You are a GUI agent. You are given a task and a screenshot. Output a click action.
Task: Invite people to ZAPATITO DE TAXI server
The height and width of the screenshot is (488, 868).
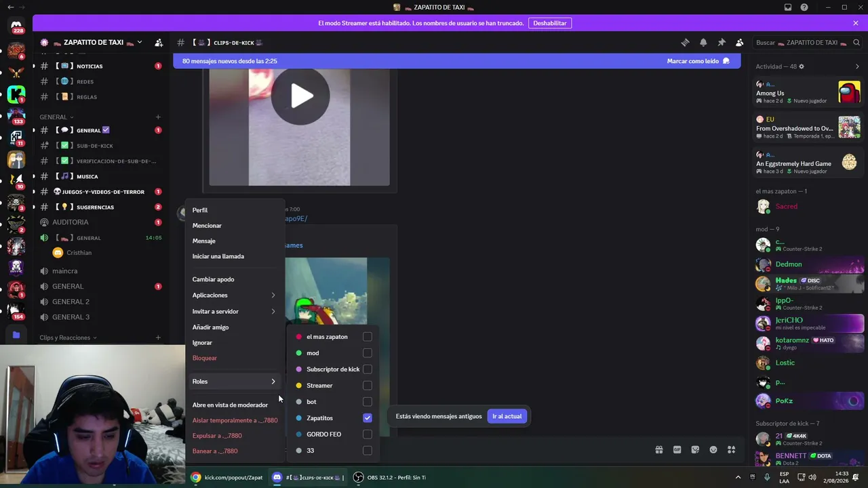point(159,43)
